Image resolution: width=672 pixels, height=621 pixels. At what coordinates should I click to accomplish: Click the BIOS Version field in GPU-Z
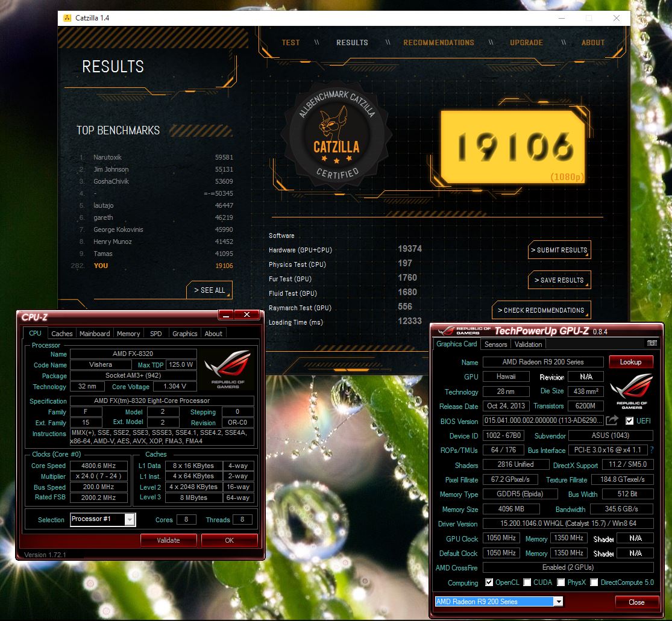coord(543,420)
